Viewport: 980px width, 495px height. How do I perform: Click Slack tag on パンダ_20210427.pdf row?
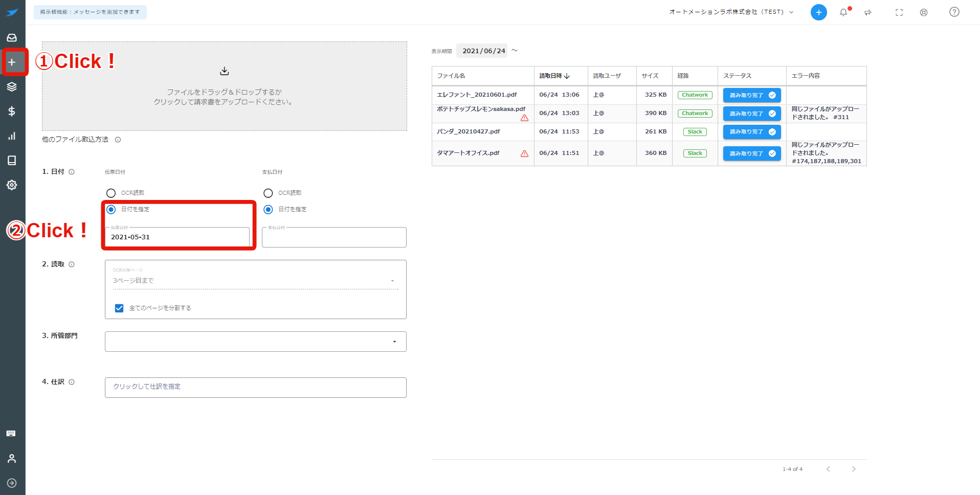pos(695,132)
